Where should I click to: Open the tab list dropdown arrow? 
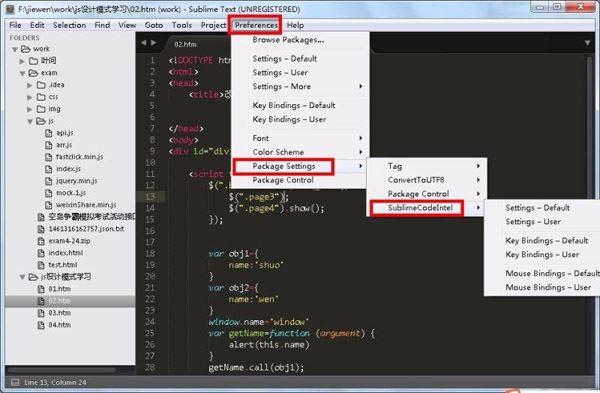587,43
